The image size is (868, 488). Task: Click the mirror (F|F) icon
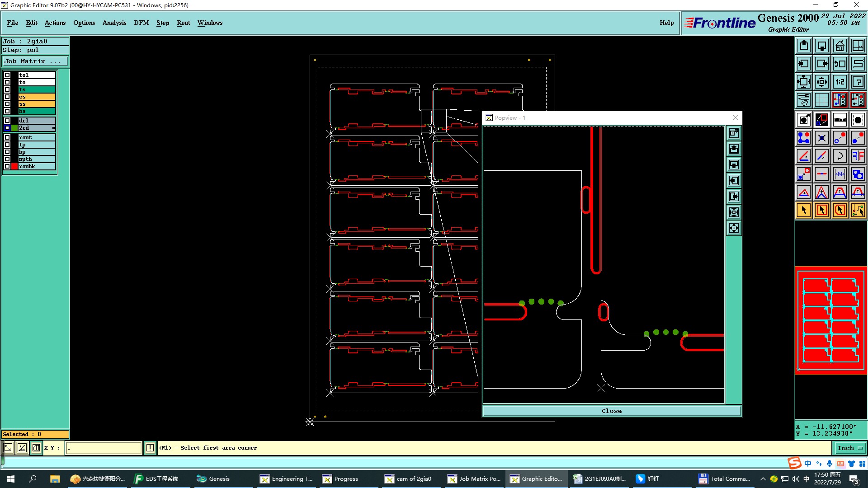(x=858, y=156)
